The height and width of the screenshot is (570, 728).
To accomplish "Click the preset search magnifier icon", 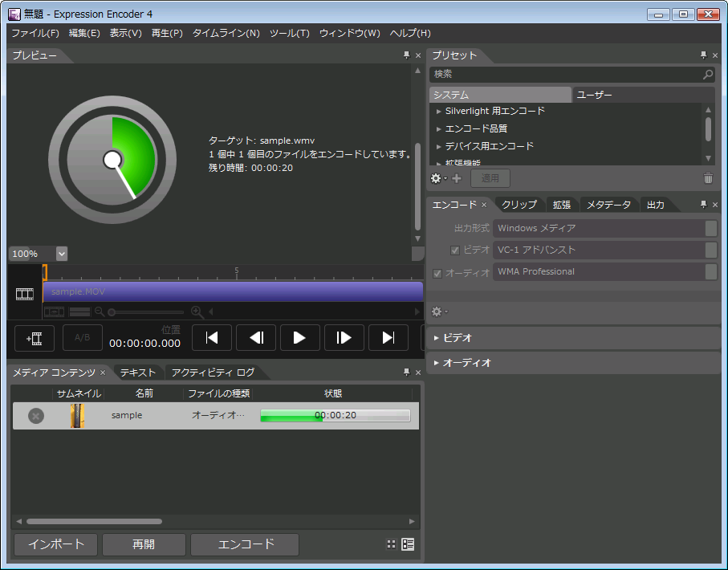I will 708,75.
